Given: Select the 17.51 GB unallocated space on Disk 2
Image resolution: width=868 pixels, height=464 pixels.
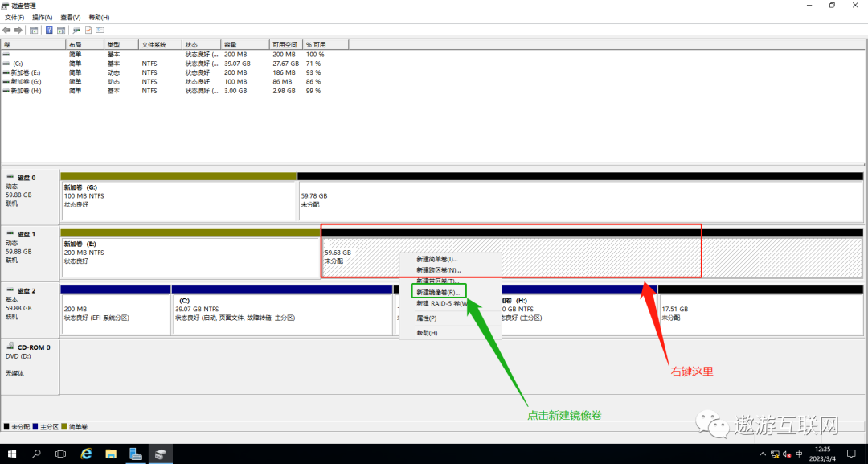Looking at the screenshot, I should 761,310.
